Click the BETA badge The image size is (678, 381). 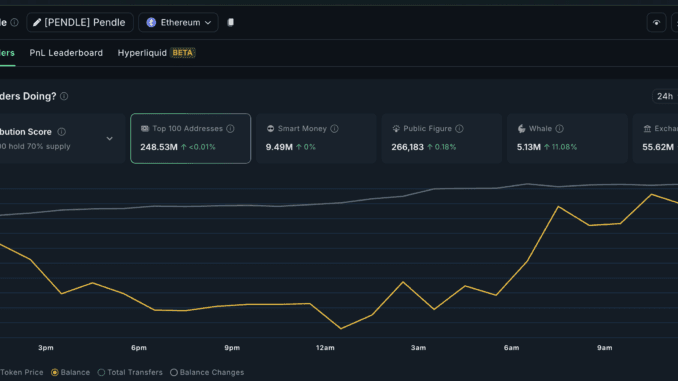click(182, 53)
